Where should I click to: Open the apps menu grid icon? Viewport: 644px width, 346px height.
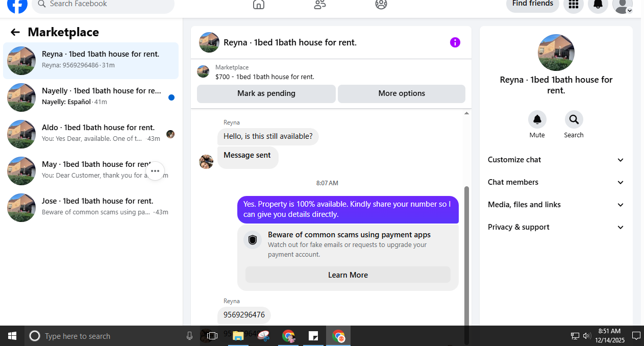point(574,4)
